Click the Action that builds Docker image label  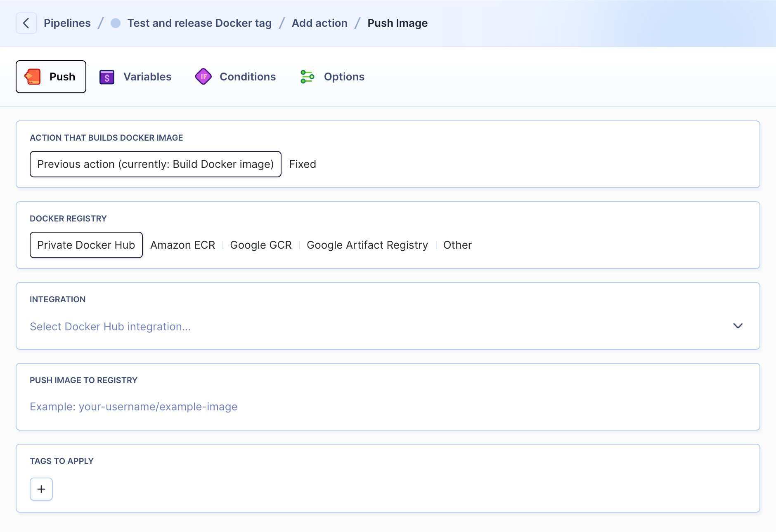106,138
